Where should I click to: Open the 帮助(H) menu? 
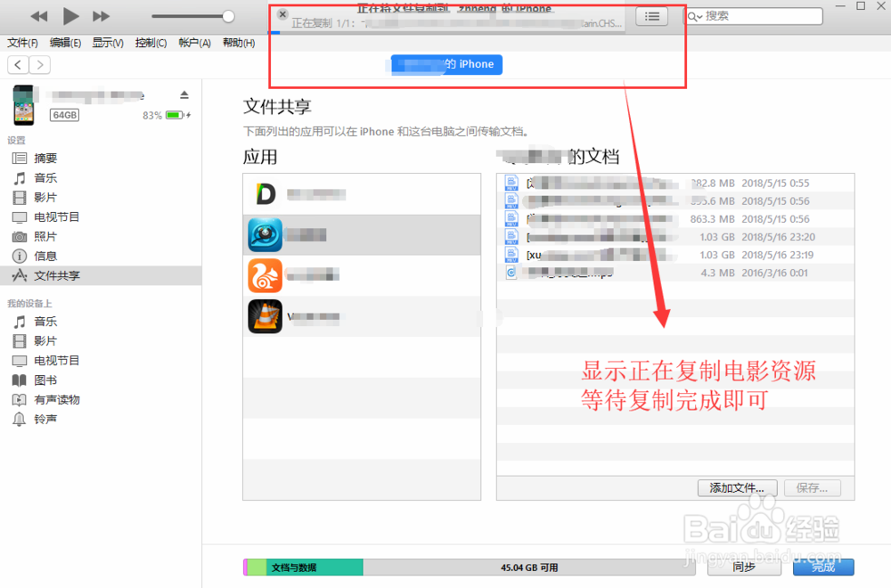[239, 43]
